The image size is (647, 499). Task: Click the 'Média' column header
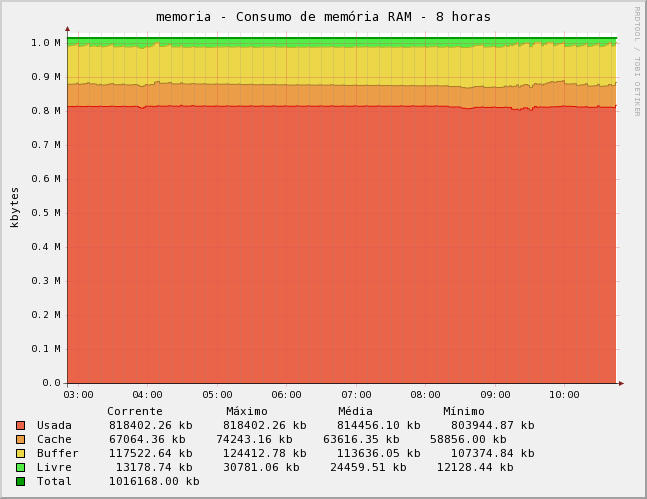(355, 411)
